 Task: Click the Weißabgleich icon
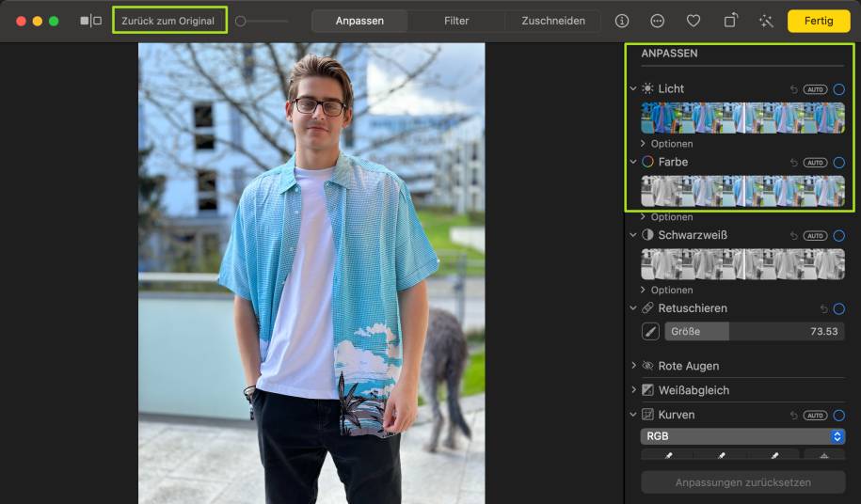point(648,390)
